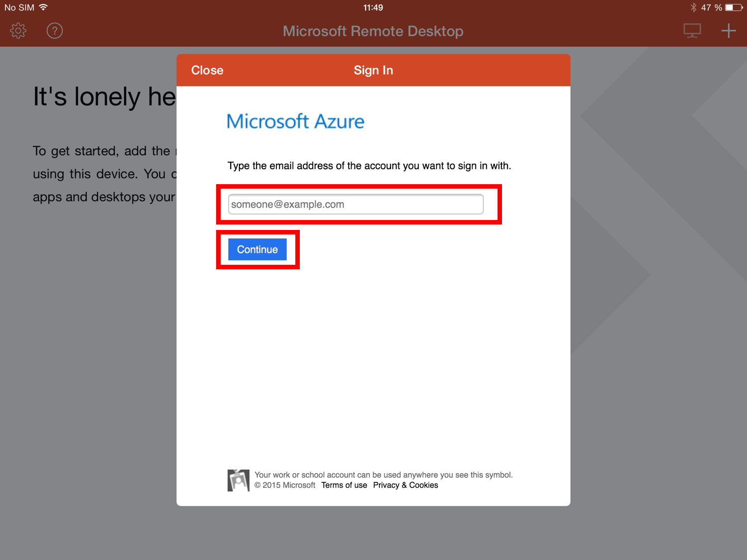Tap the Bluetooth status icon
Screen dimensions: 747x560
tap(693, 7)
